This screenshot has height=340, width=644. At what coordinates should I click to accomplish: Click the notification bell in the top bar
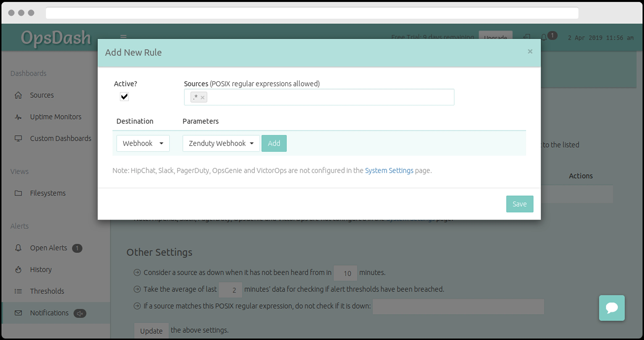click(544, 37)
